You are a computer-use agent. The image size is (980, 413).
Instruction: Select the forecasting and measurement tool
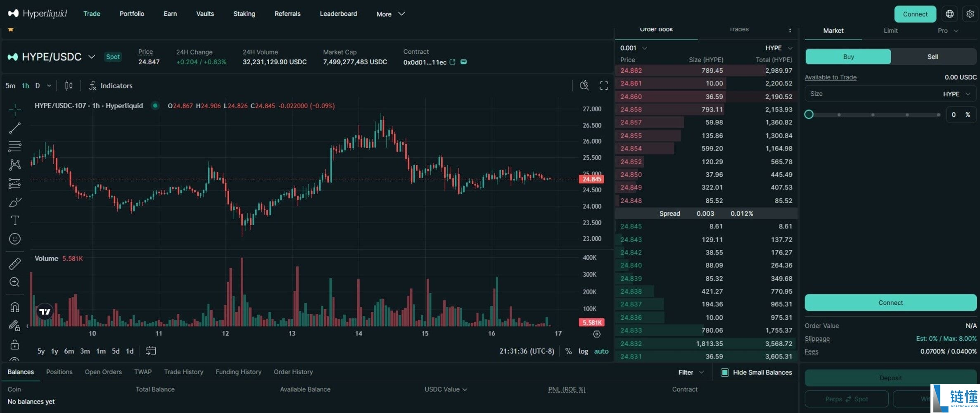(x=15, y=183)
